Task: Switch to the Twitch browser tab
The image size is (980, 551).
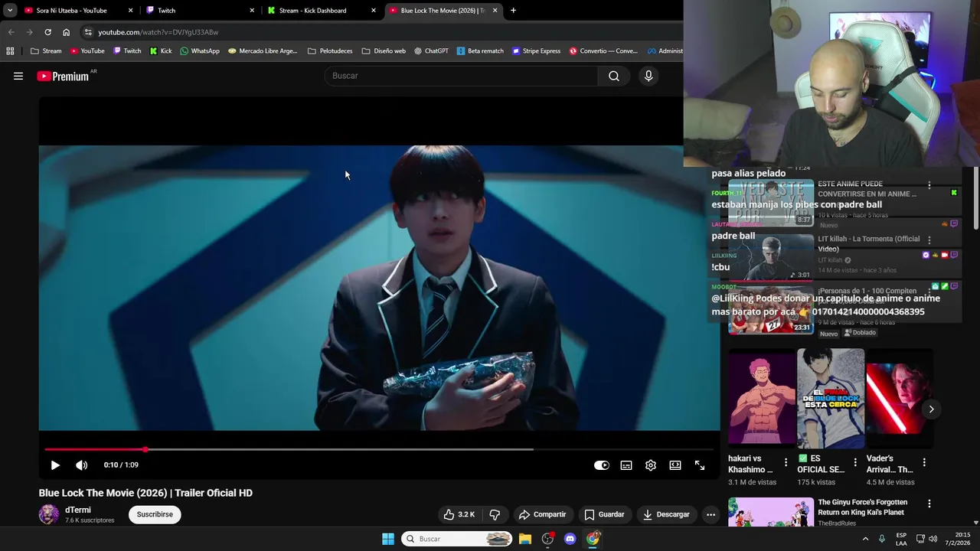Action: pyautogui.click(x=200, y=11)
